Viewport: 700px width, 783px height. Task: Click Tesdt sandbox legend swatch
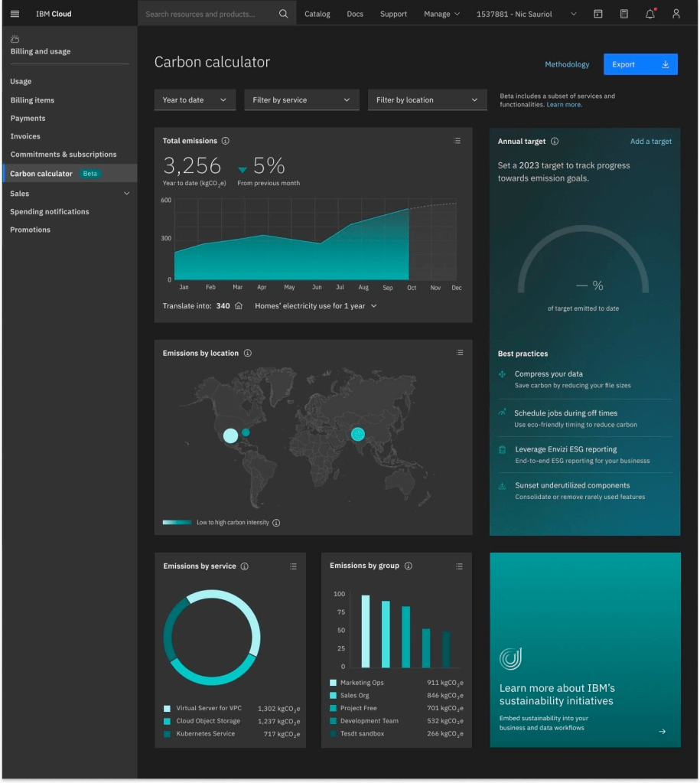click(x=333, y=733)
